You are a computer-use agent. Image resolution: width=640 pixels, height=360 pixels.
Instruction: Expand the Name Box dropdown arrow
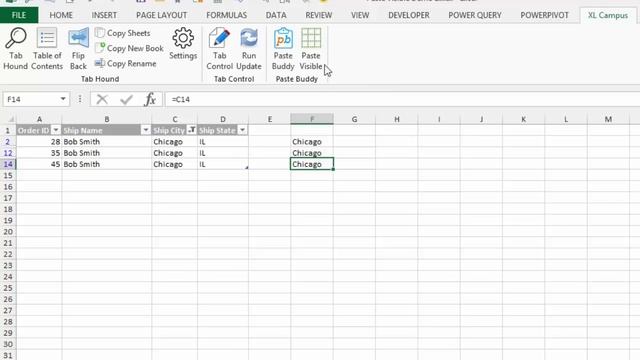click(63, 99)
